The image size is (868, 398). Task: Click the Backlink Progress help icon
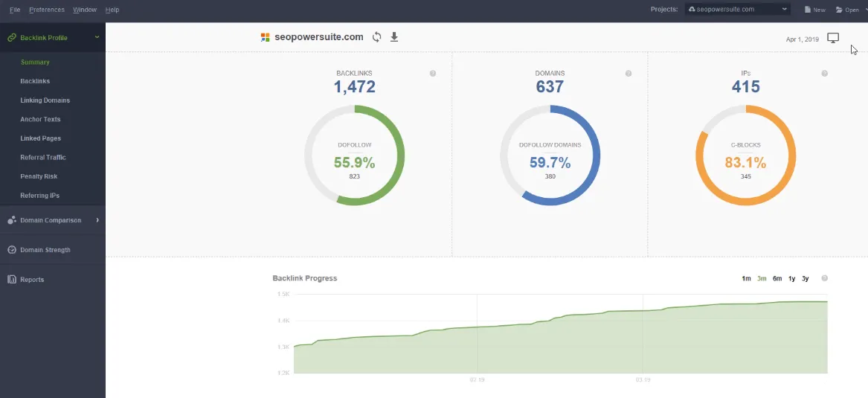tap(824, 278)
